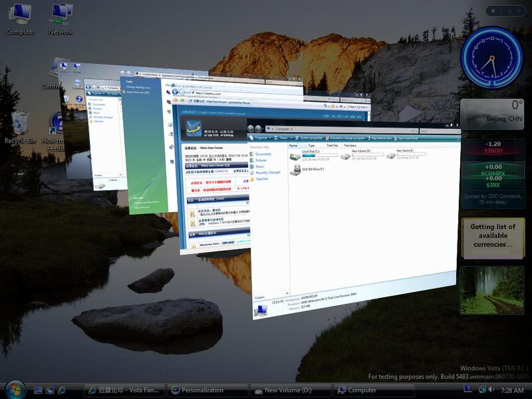
Task: Click the refresh button beside Computer address bar
Action: (415, 130)
